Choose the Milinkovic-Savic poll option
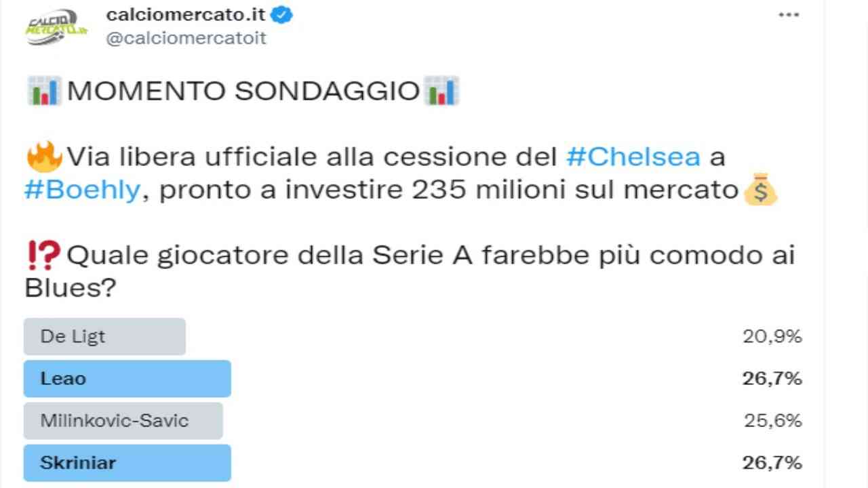This screenshot has height=488, width=868. 123,421
